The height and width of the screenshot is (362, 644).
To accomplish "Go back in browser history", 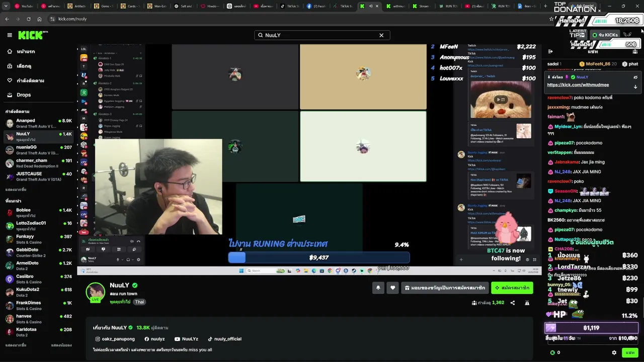I will point(7,19).
